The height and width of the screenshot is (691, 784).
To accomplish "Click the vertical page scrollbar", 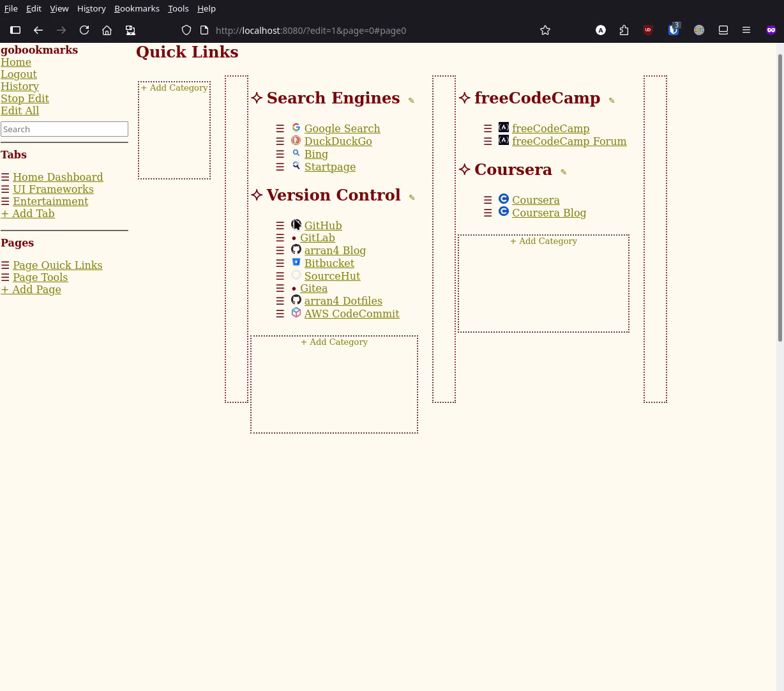I will pos(780,198).
